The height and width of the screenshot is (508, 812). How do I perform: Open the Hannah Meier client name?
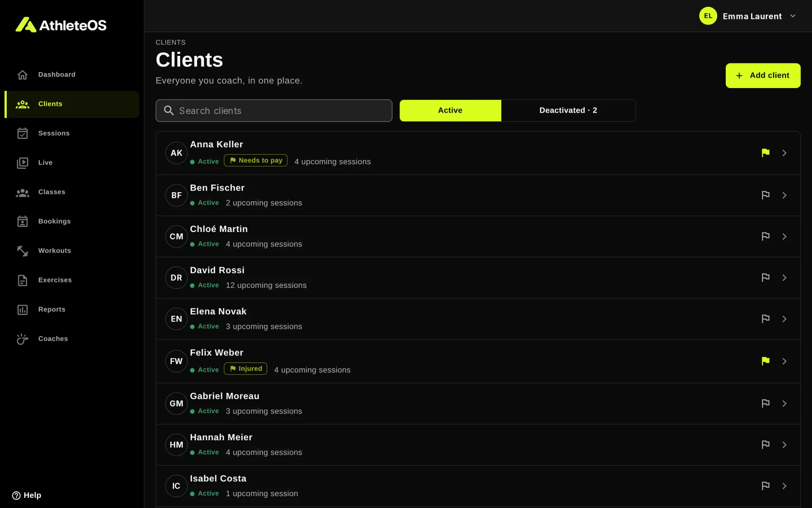coord(221,437)
